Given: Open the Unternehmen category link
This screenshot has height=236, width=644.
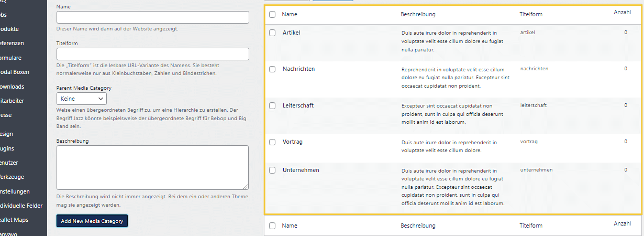Looking at the screenshot, I should (x=301, y=170).
